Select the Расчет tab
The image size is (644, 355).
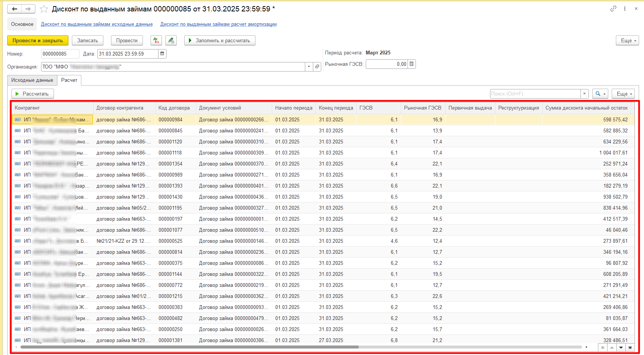coord(69,80)
